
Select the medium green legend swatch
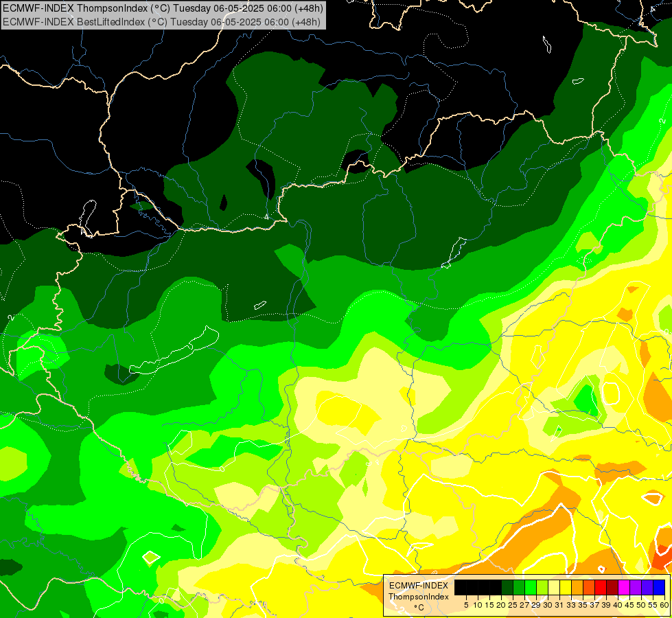click(519, 587)
